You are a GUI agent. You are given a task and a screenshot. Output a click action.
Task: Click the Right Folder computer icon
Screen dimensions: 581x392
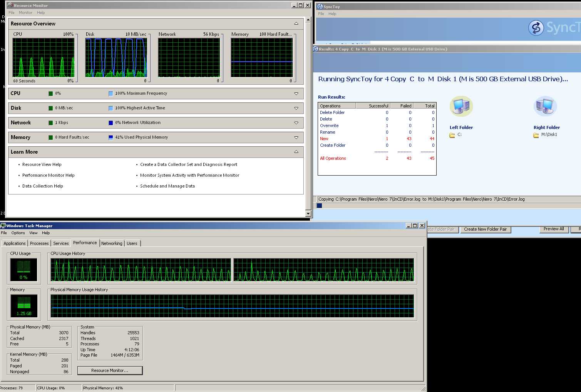point(545,106)
